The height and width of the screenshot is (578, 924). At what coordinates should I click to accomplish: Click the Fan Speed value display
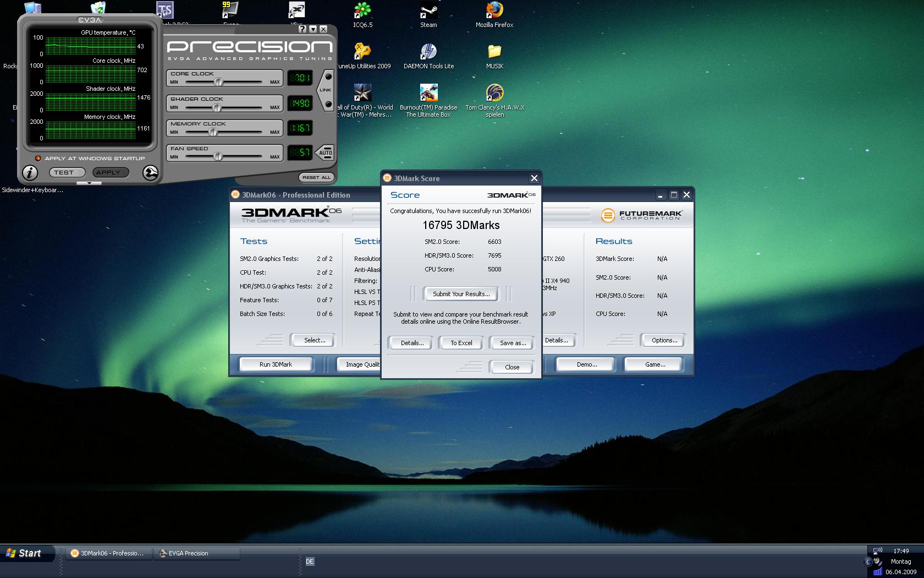point(300,152)
